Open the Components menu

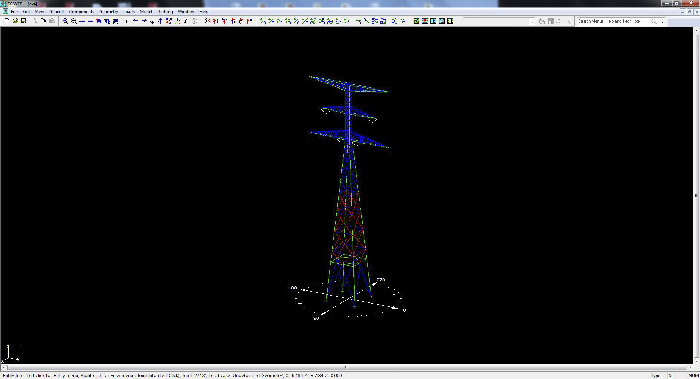tap(81, 12)
